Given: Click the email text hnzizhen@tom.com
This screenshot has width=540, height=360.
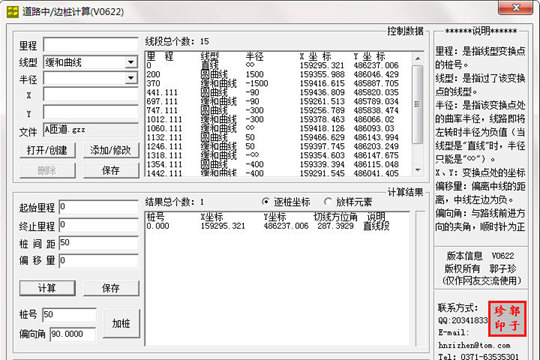Looking at the screenshot, I should pyautogui.click(x=474, y=345).
